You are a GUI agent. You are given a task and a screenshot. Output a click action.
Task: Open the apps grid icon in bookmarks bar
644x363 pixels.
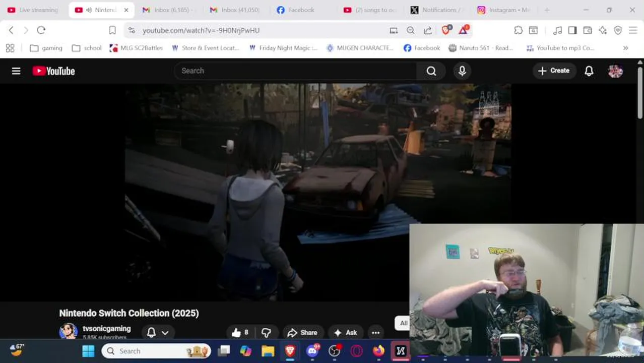[10, 48]
